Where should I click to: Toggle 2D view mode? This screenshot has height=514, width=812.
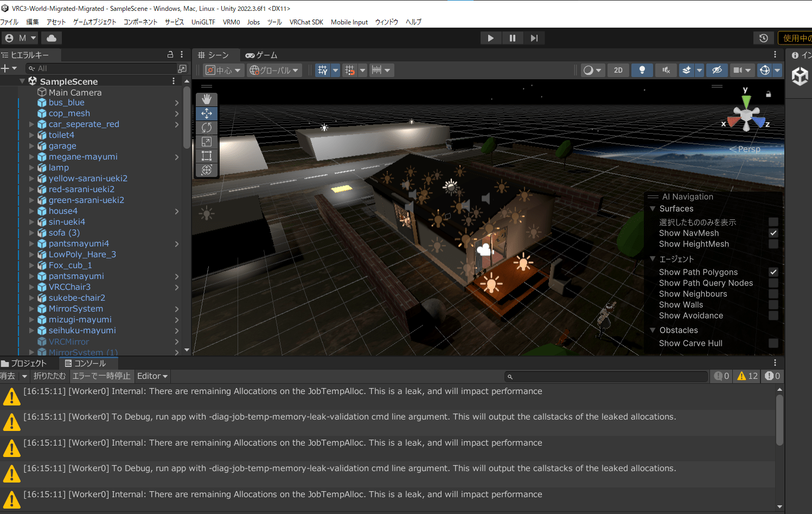tap(618, 70)
